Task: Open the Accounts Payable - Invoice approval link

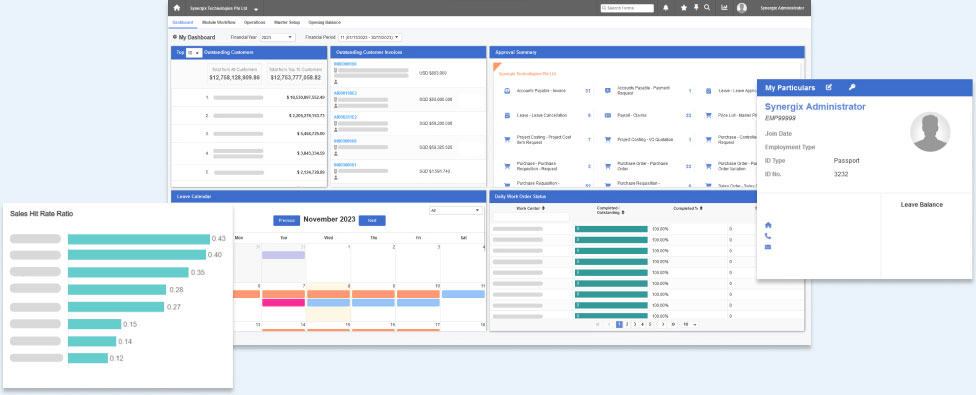Action: pyautogui.click(x=541, y=91)
